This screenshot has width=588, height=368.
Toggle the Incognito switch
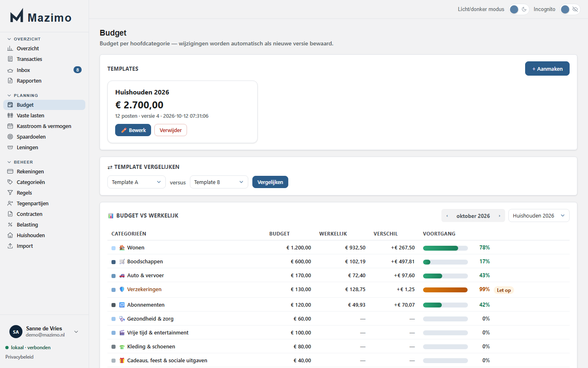570,9
